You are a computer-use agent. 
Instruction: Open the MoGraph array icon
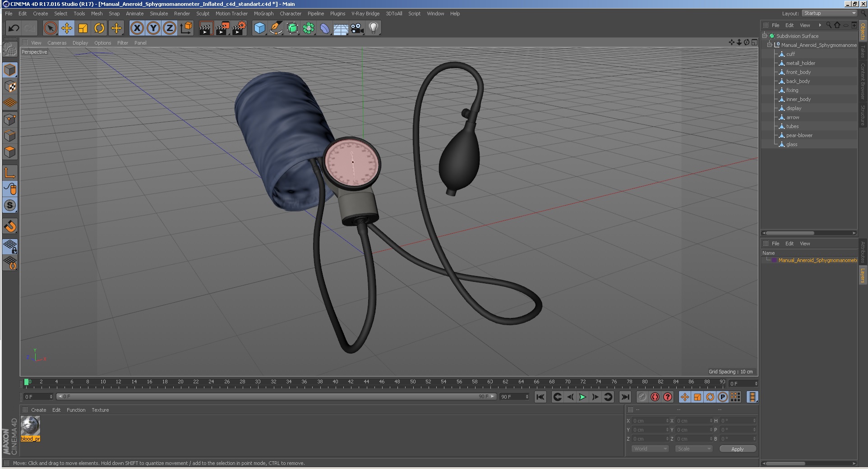[x=309, y=28]
